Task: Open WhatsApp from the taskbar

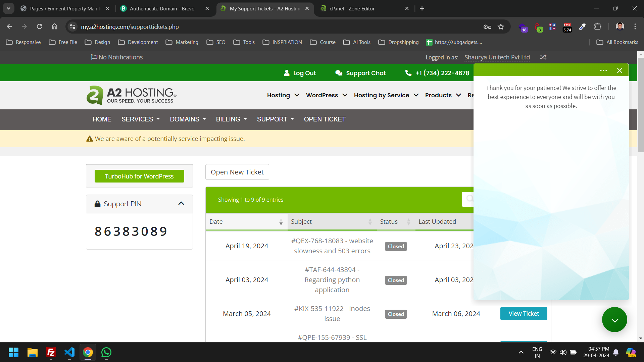Action: tap(106, 352)
